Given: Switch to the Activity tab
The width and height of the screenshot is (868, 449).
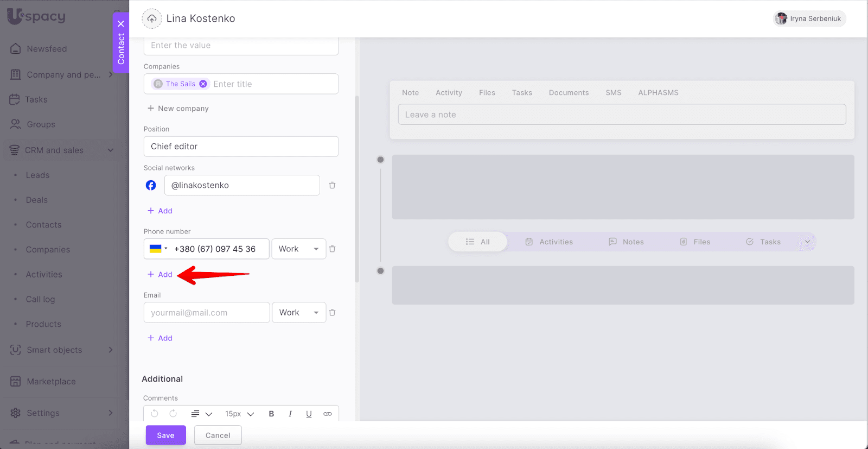Looking at the screenshot, I should (449, 93).
